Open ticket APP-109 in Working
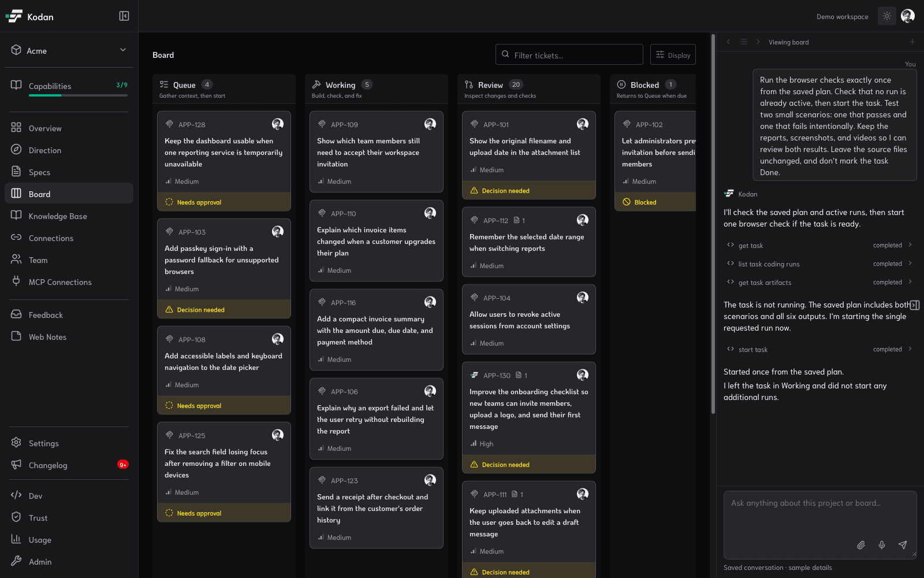This screenshot has height=578, width=924. pos(377,152)
